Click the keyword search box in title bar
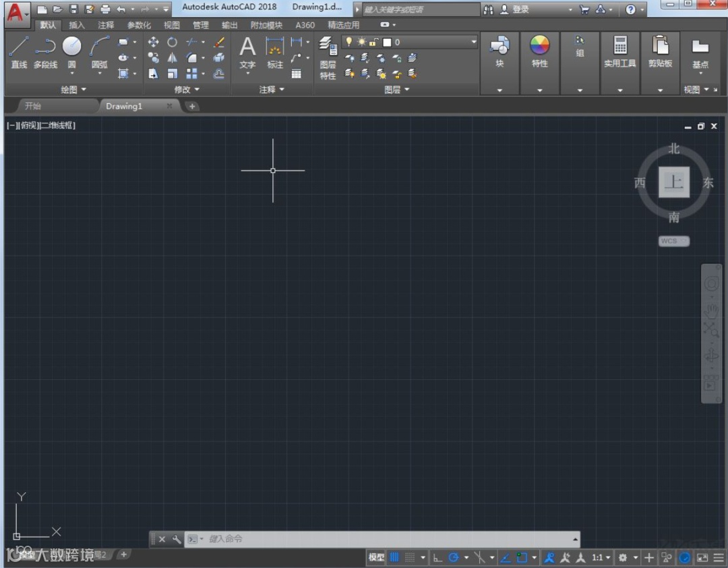728x568 pixels. point(420,9)
